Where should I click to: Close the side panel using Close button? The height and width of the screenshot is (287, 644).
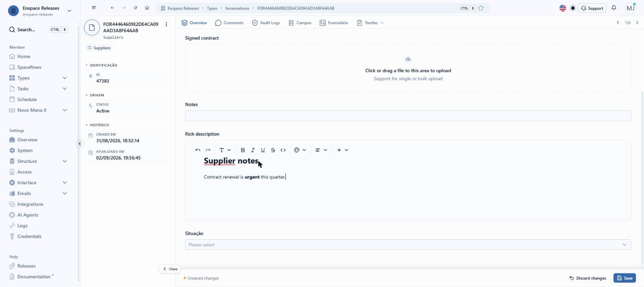pos(170,269)
